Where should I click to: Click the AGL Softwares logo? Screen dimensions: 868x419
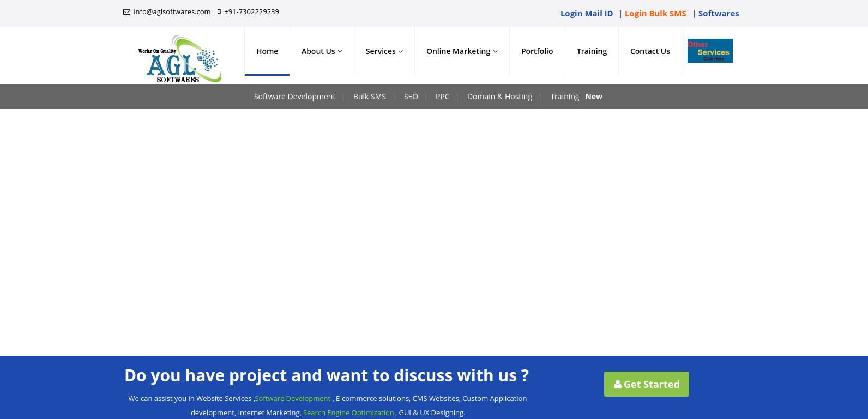pos(179,59)
